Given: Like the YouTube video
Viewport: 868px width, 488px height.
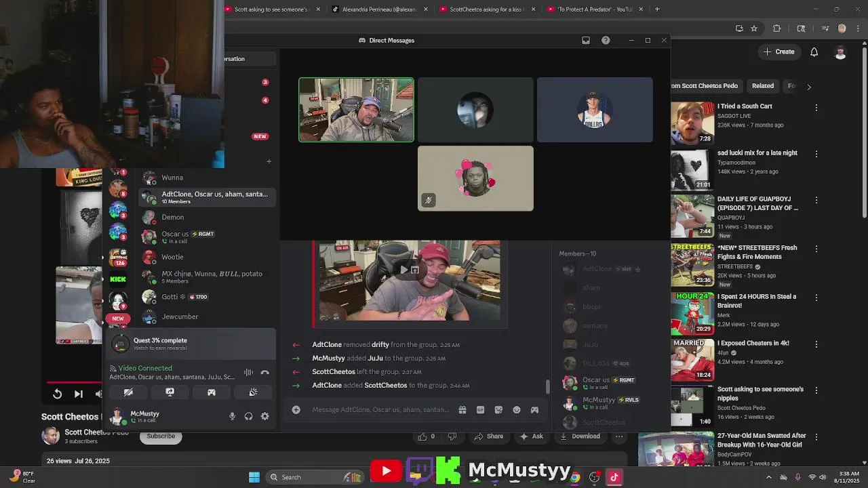Looking at the screenshot, I should [x=427, y=436].
